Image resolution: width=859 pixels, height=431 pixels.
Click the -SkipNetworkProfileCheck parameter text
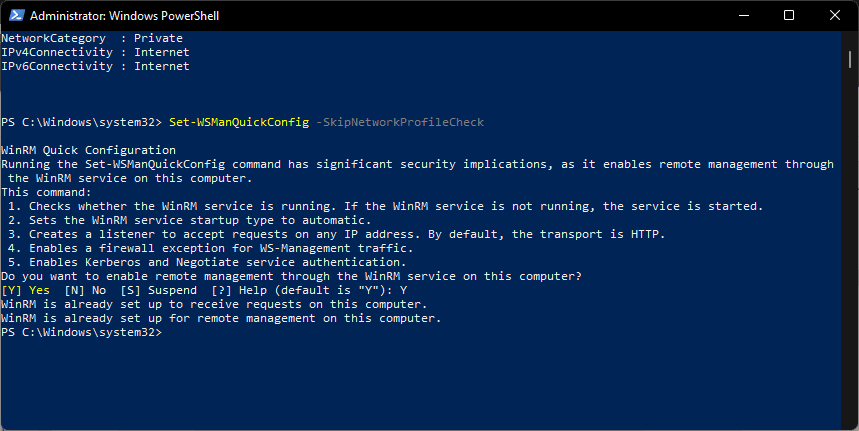(x=400, y=122)
